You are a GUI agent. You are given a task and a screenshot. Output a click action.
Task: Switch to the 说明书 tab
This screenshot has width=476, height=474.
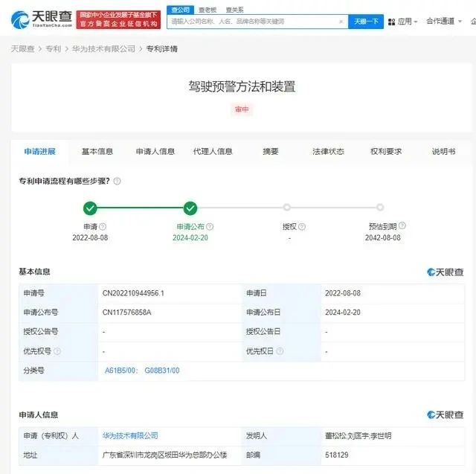tap(443, 152)
